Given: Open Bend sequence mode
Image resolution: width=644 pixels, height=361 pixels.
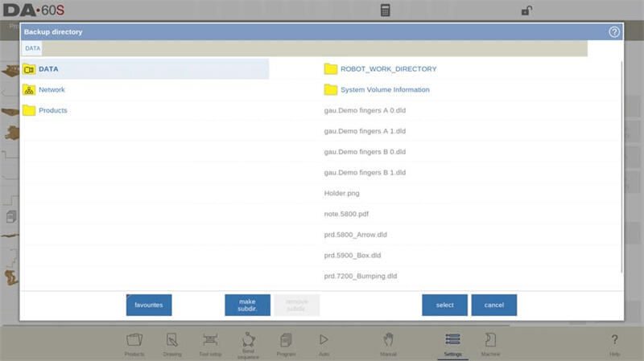Looking at the screenshot, I should coord(248,343).
